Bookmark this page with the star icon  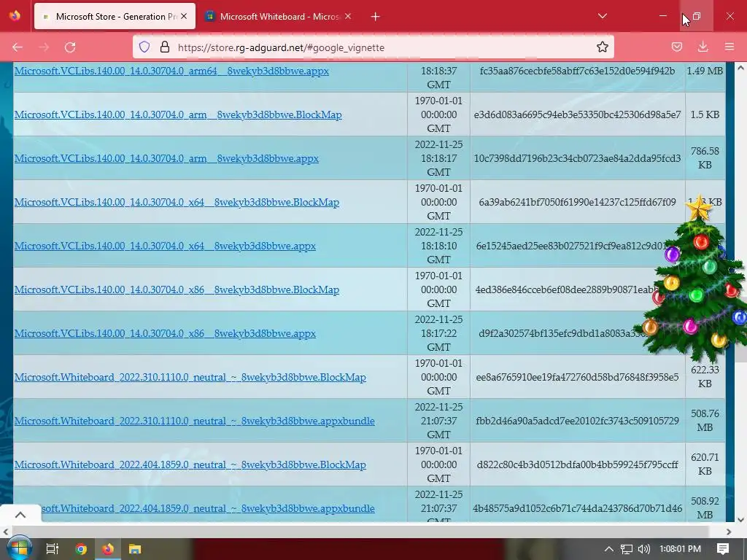pyautogui.click(x=602, y=47)
